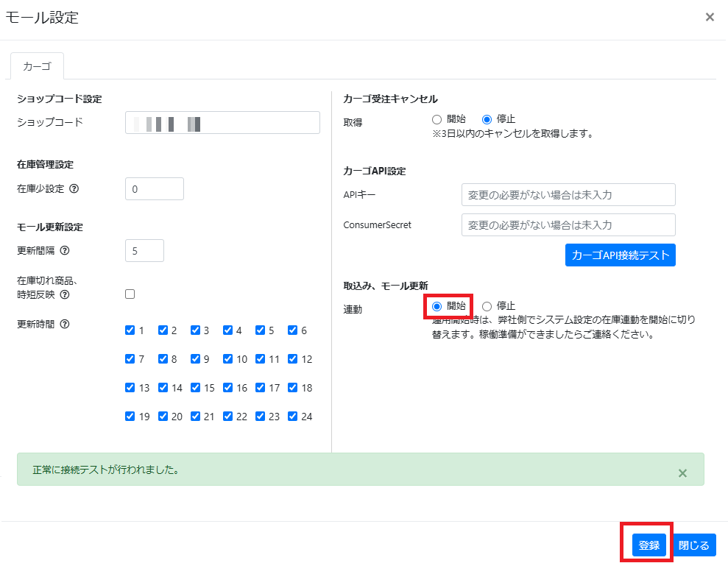Uncheck update hour 8 checkbox
Viewport: 728px width, 563px height.
(163, 359)
